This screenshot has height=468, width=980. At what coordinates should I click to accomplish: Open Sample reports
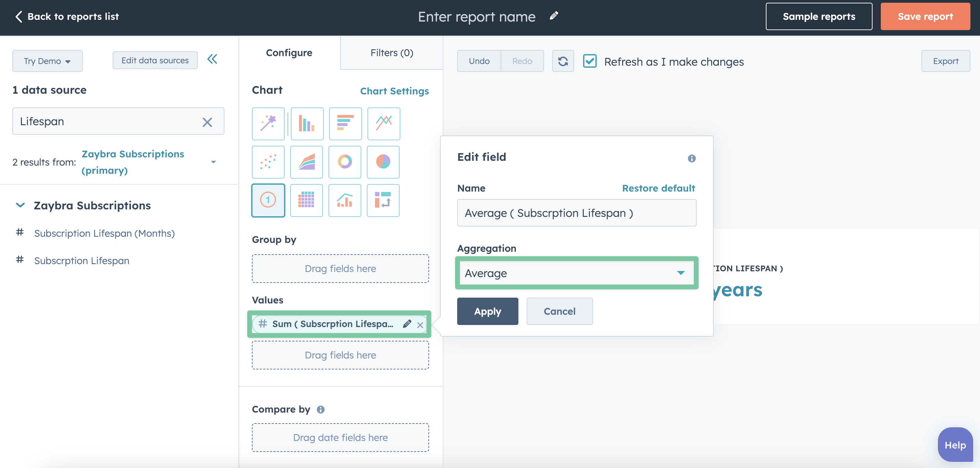819,16
